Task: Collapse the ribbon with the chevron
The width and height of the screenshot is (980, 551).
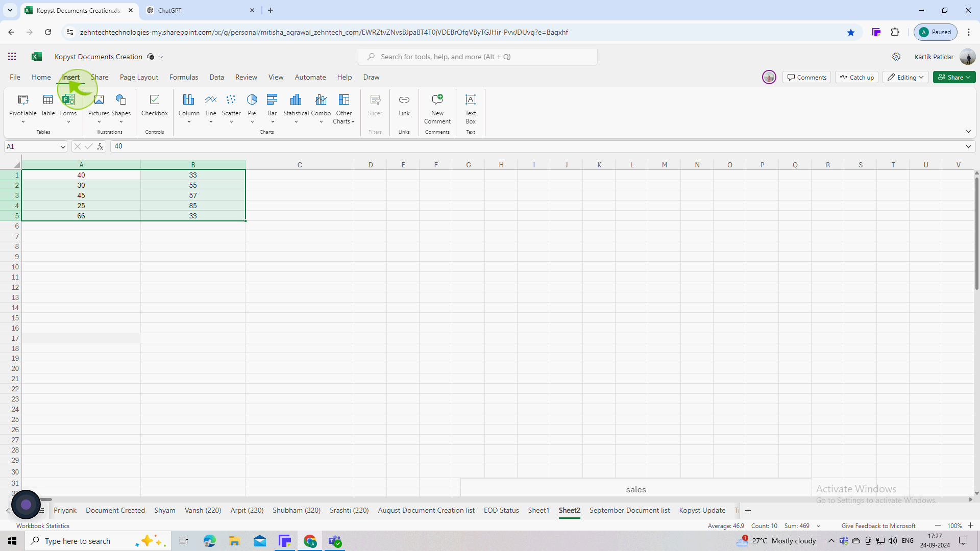Action: [968, 132]
